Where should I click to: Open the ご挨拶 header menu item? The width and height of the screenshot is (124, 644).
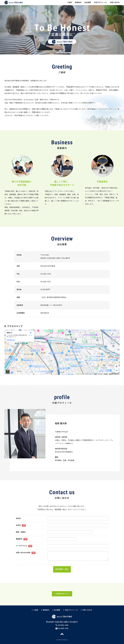69,2
